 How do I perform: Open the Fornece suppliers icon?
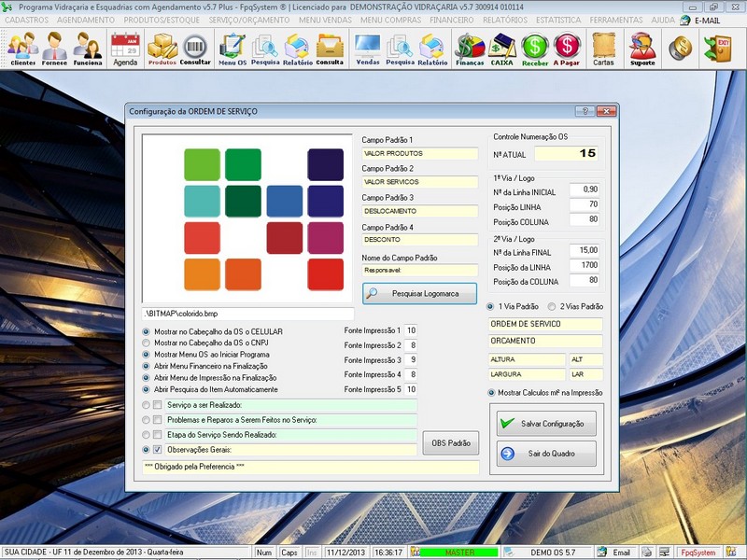(x=54, y=49)
